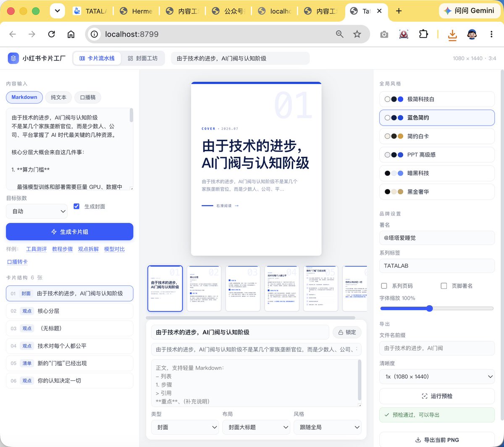Switch to the 封面工坊 tab
The width and height of the screenshot is (504, 447).
click(x=143, y=58)
